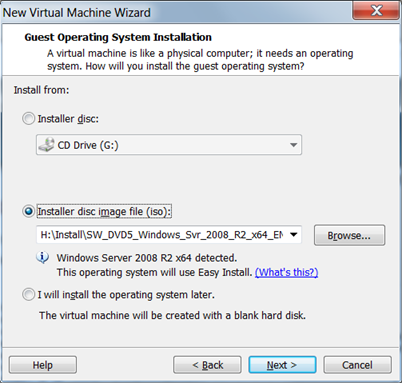Open the What's this? link
Screen dimensions: 402x383
pyautogui.click(x=286, y=272)
